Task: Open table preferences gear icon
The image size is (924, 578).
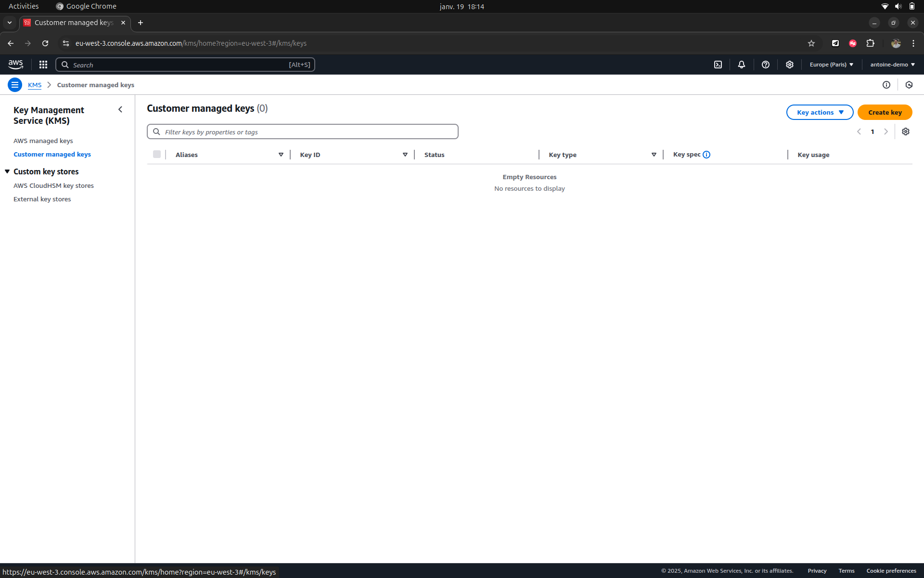Action: coord(905,131)
